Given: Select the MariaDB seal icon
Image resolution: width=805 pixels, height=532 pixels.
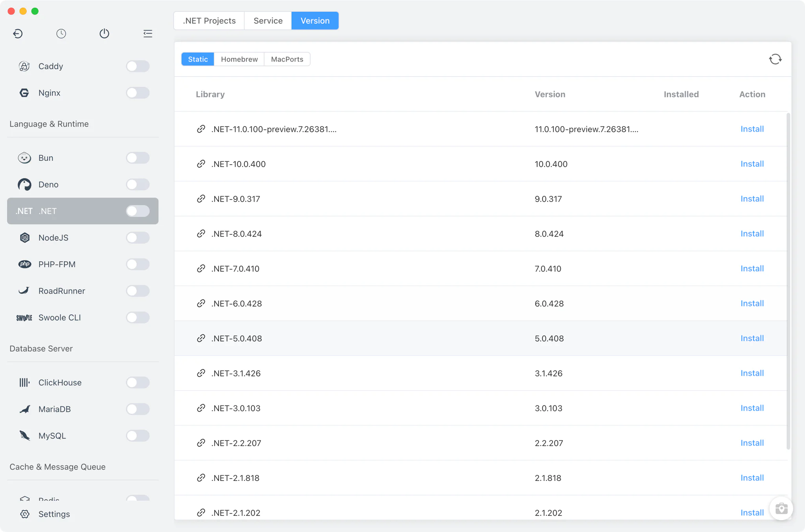Looking at the screenshot, I should pyautogui.click(x=24, y=409).
